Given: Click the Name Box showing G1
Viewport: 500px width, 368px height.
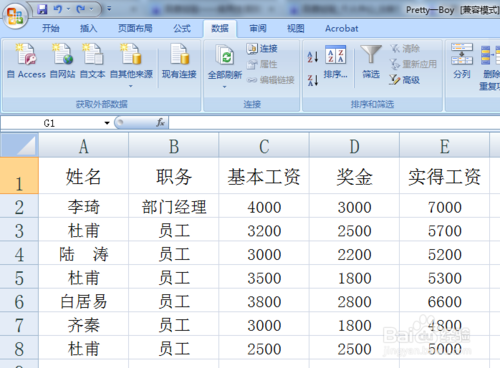Looking at the screenshot, I should [x=49, y=123].
